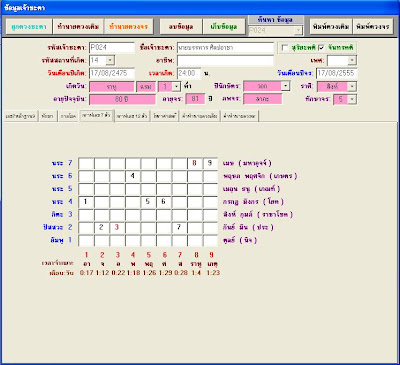
Task: Click the กันย์ มีน (ประ) row label
Action: [x=248, y=228]
